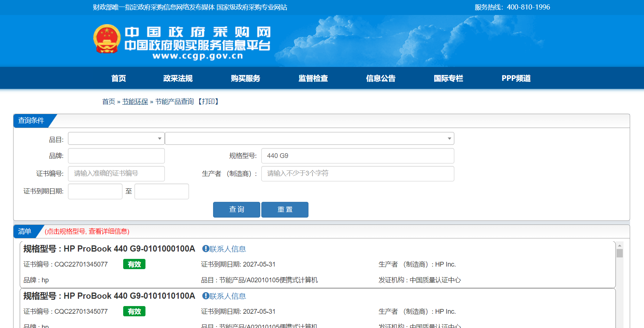Open 信息公告 navigation item
The width and height of the screenshot is (644, 328).
(x=380, y=78)
